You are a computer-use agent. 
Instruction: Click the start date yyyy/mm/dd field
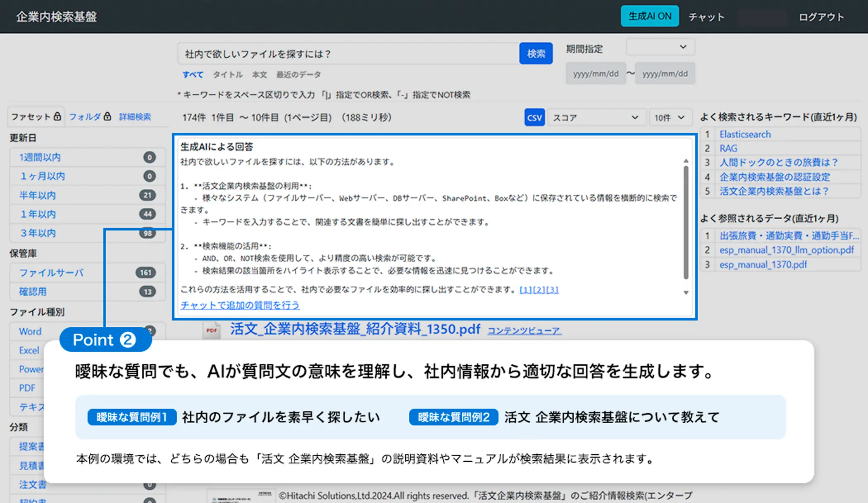(x=595, y=74)
